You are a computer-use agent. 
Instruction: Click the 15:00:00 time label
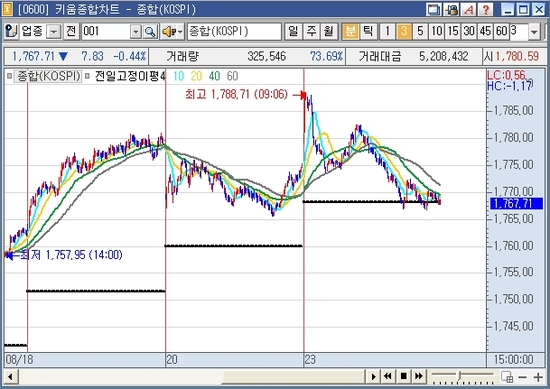pyautogui.click(x=513, y=360)
